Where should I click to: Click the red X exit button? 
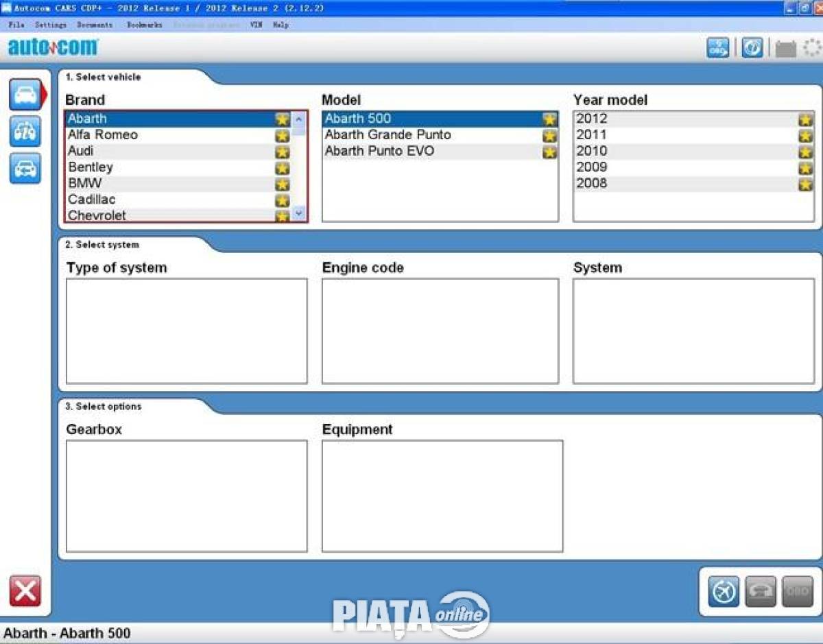25,591
